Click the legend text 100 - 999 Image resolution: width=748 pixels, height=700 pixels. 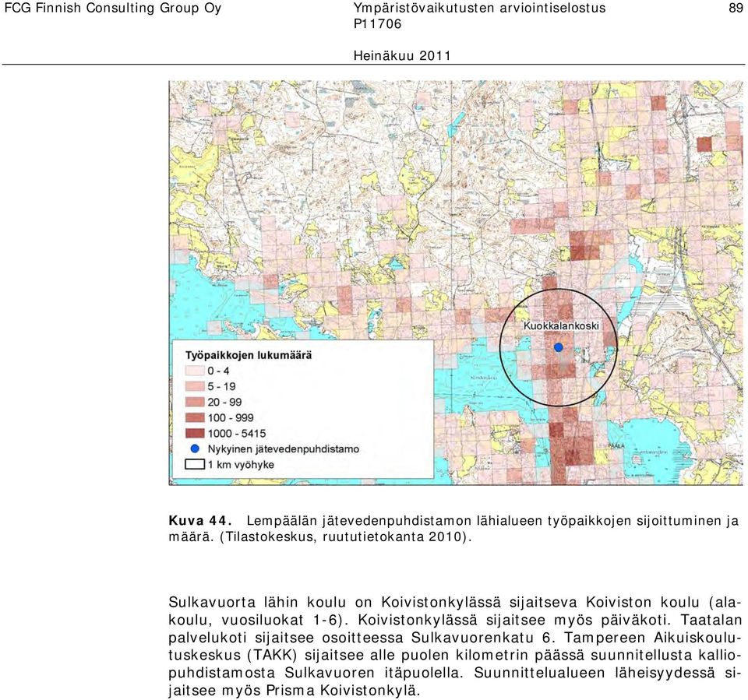[231, 417]
